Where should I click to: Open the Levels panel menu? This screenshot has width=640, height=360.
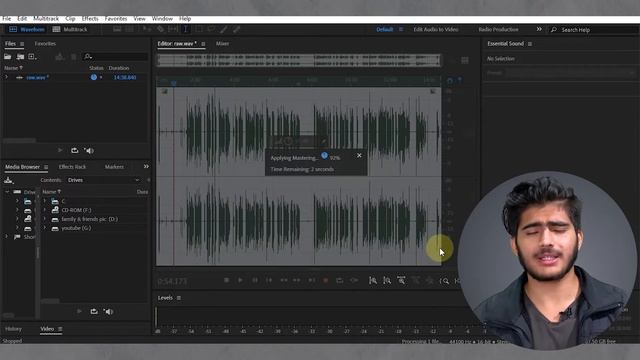(179, 298)
